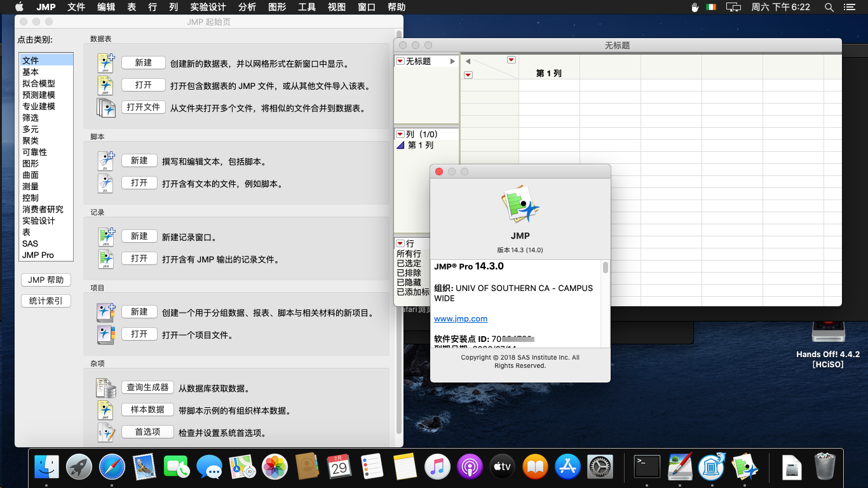This screenshot has width=868, height=488.
Task: Open 无标题 table red triangle menu
Action: 400,61
